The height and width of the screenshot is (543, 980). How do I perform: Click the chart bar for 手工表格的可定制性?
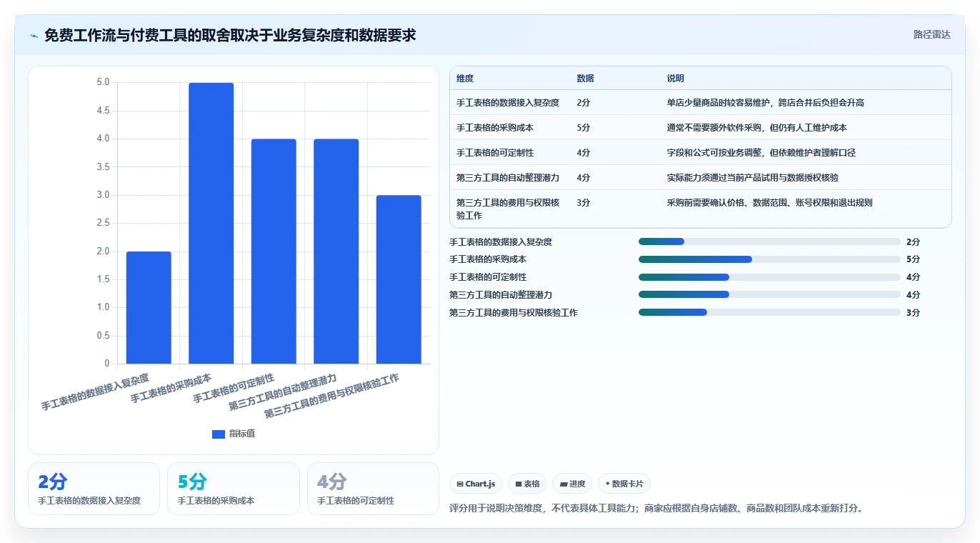click(274, 251)
